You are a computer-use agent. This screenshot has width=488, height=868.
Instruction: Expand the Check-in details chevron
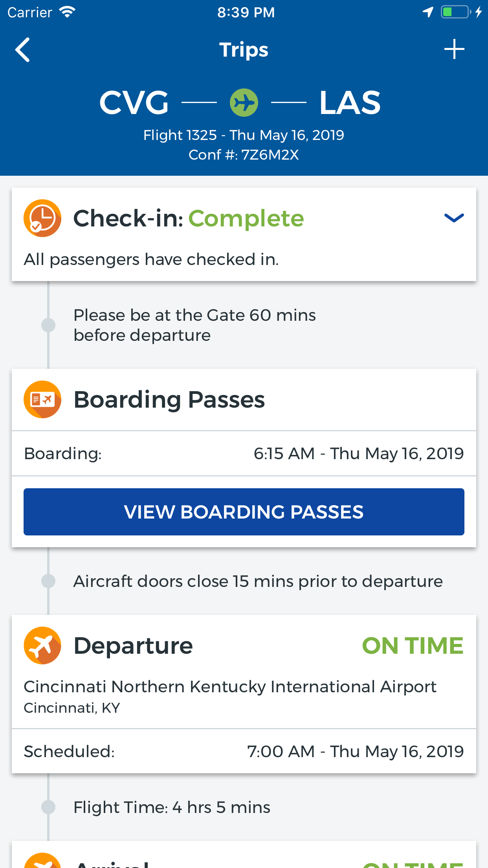454,218
